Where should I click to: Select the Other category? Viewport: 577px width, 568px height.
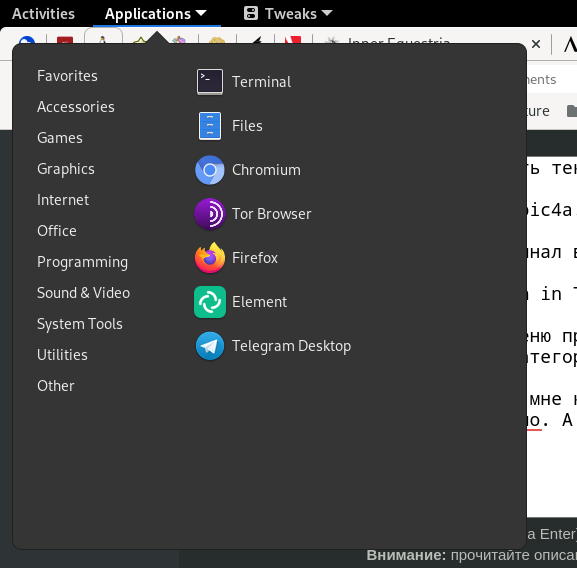coord(56,386)
